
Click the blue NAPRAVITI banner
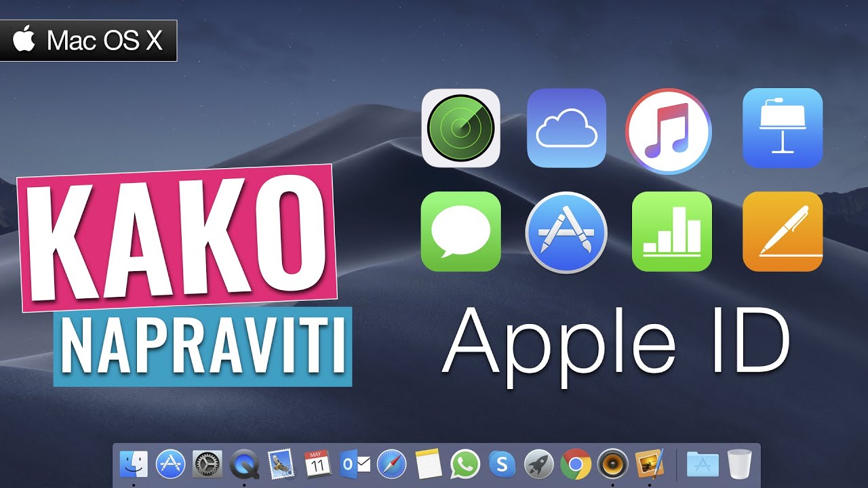pyautogui.click(x=203, y=346)
